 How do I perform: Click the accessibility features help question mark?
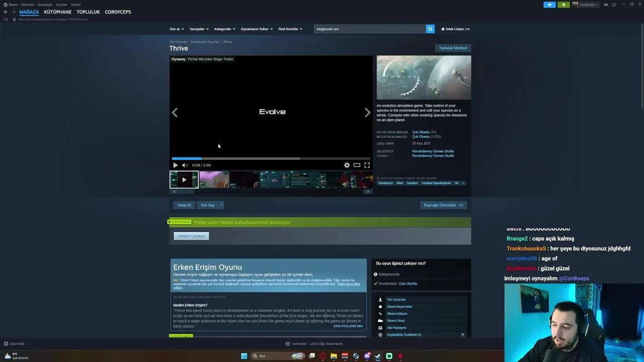pyautogui.click(x=463, y=335)
